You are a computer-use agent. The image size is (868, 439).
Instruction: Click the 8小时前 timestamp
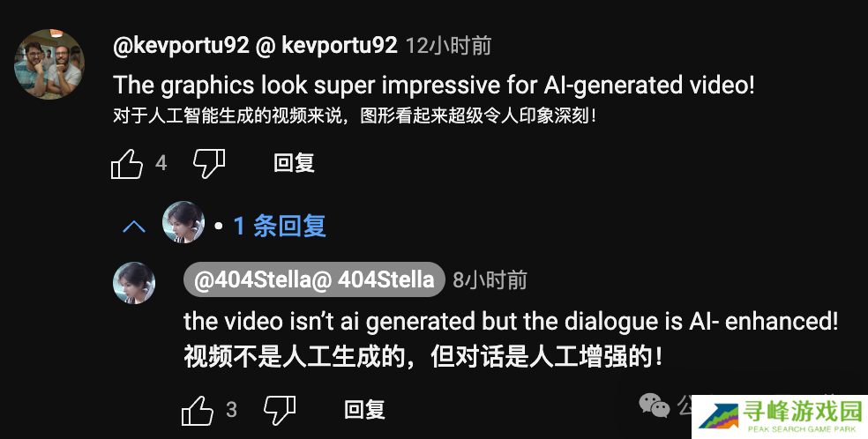coord(490,280)
